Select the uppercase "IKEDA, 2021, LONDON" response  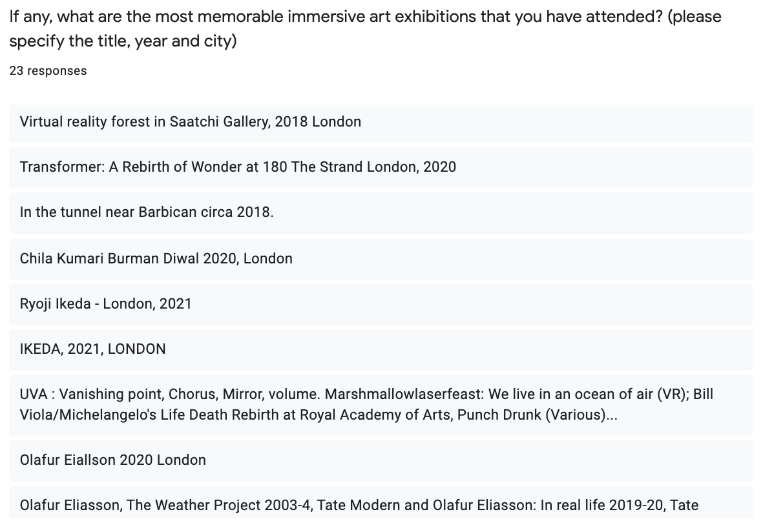pos(93,349)
